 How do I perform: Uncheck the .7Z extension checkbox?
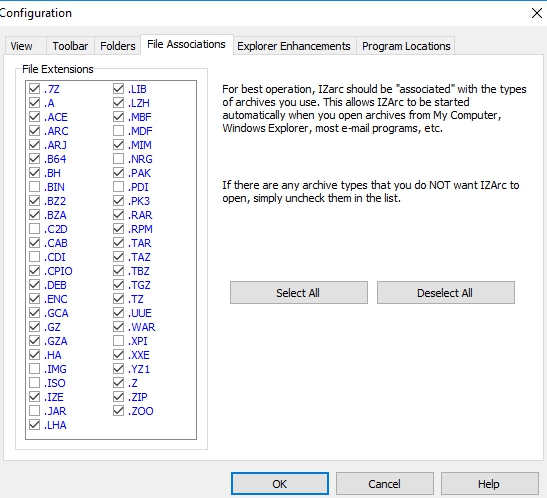[x=35, y=89]
